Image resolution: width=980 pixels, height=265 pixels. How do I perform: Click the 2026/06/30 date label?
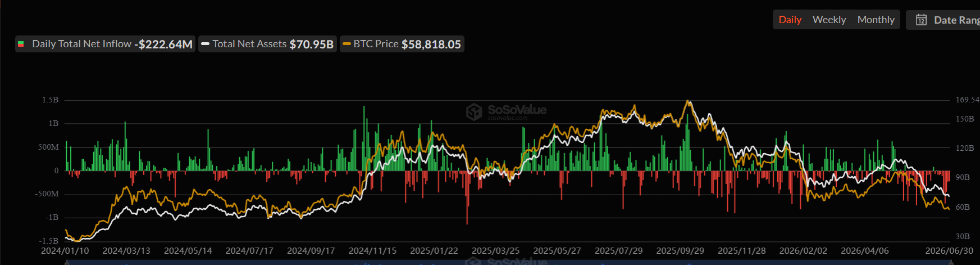click(949, 250)
